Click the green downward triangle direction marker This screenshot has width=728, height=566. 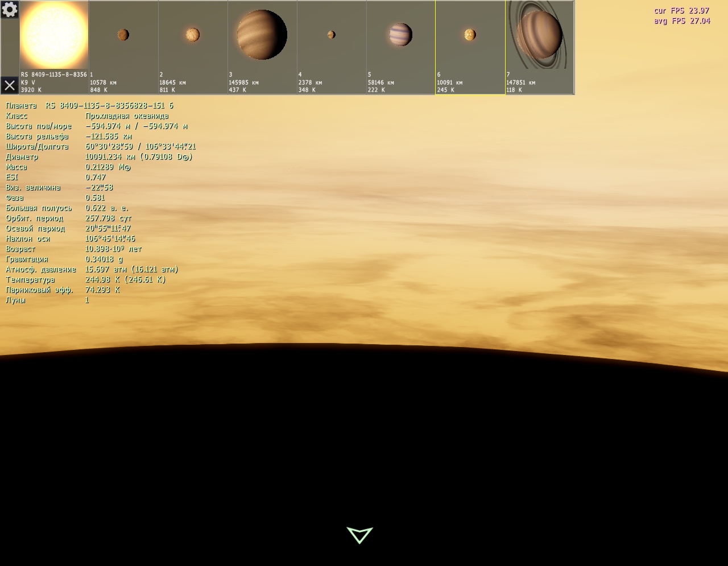point(359,535)
